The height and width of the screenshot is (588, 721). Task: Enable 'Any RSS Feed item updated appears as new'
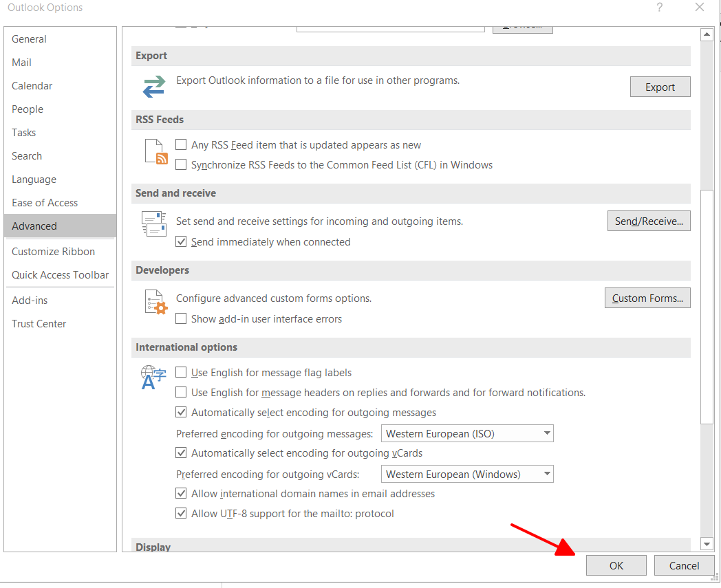181,145
